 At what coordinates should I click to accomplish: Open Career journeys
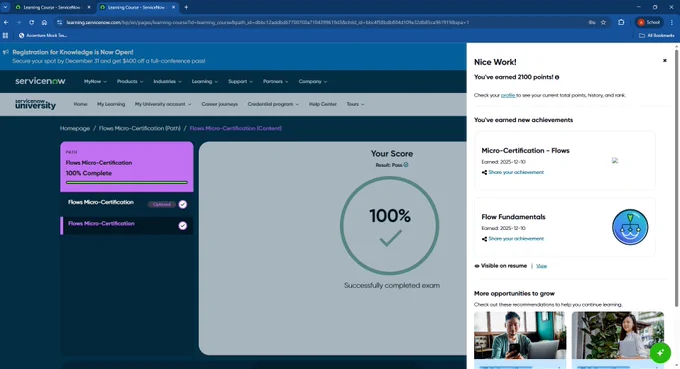click(x=219, y=104)
